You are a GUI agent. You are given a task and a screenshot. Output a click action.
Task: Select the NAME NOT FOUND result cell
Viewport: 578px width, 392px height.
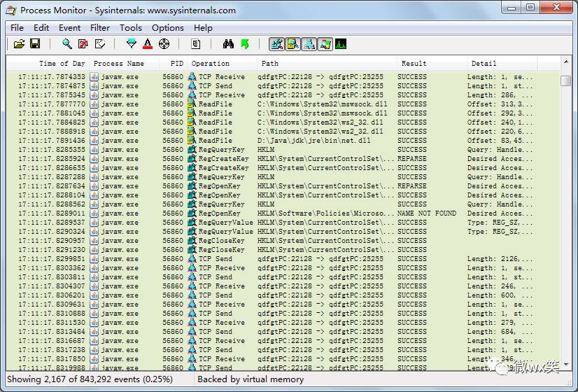tap(427, 213)
